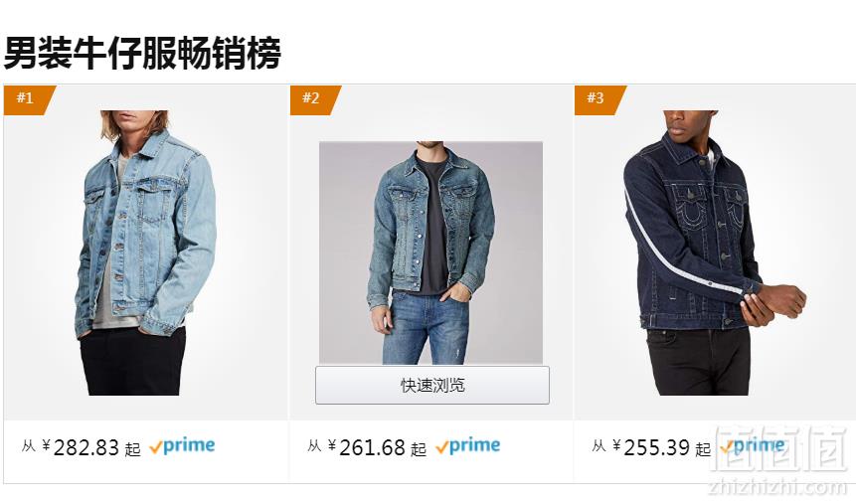The height and width of the screenshot is (504, 856).
Task: Click the #3 rank badge
Action: point(599,100)
